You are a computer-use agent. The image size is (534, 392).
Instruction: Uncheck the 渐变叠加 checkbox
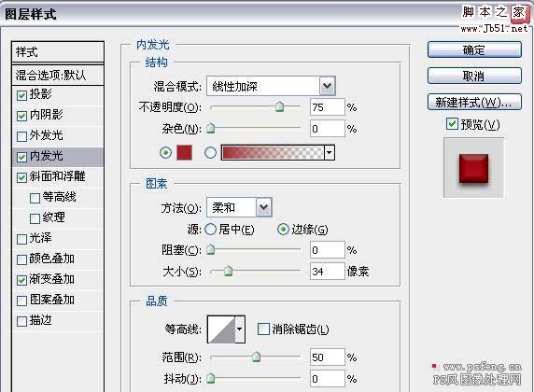(x=21, y=280)
